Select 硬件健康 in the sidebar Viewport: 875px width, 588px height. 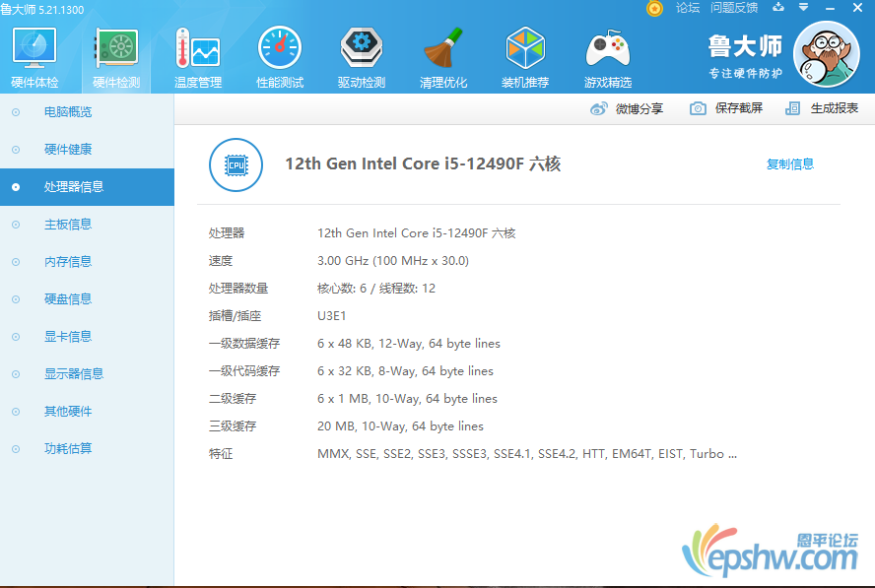[87, 150]
